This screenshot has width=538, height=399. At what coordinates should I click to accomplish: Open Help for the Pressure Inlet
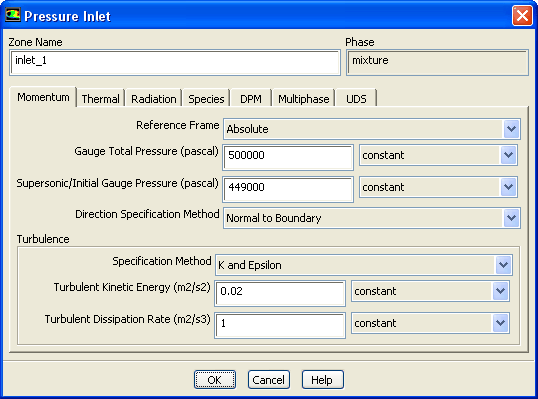(x=323, y=379)
